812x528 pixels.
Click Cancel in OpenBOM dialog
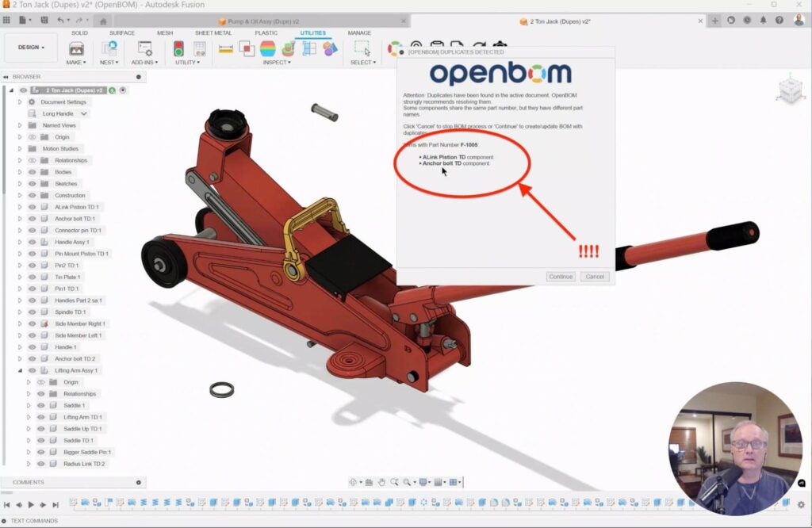[595, 277]
